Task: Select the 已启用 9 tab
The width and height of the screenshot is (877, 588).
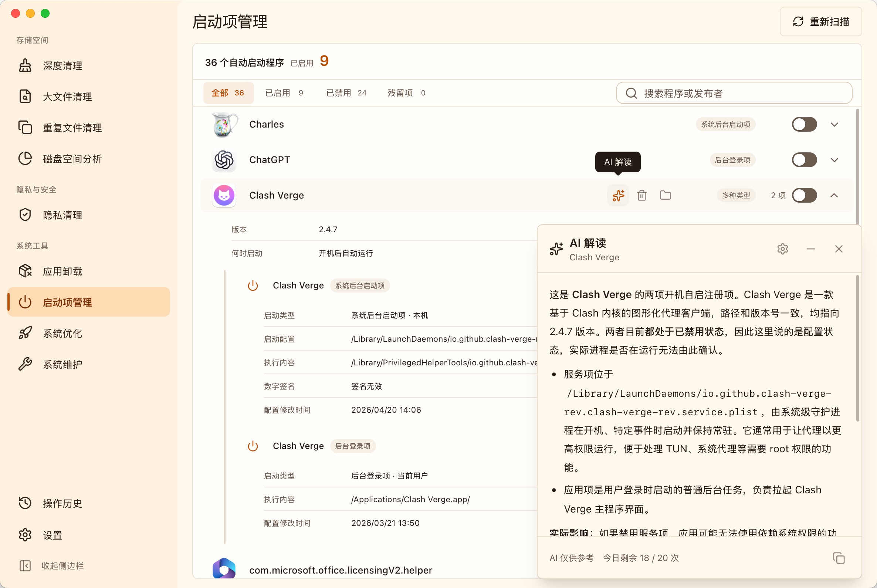Action: coord(284,93)
